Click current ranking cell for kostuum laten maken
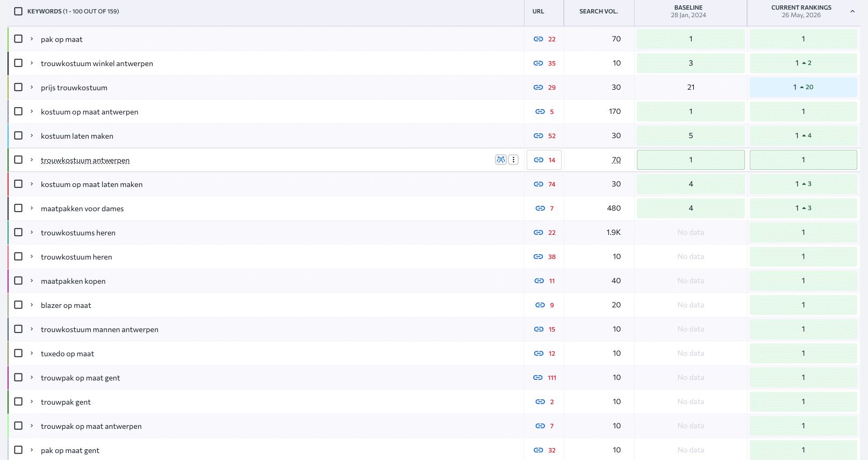The image size is (868, 460). tap(803, 135)
